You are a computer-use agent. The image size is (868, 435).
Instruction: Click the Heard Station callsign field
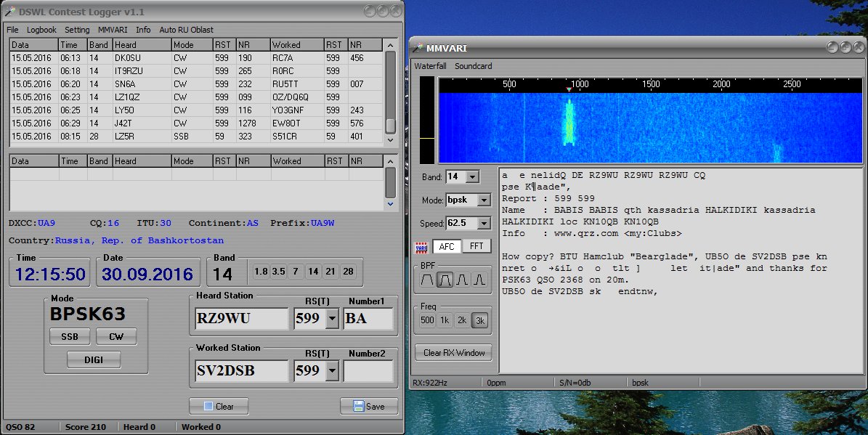pos(242,318)
